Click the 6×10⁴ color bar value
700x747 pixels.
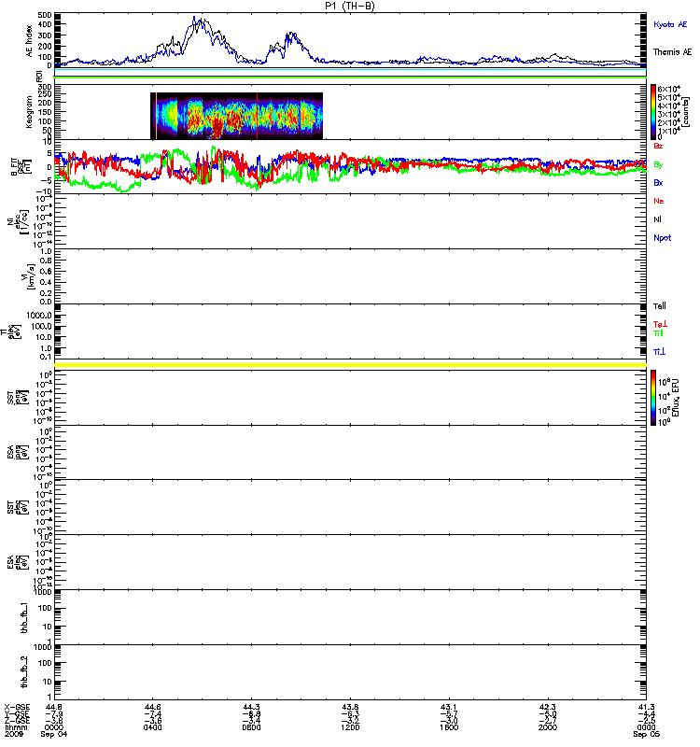click(669, 89)
